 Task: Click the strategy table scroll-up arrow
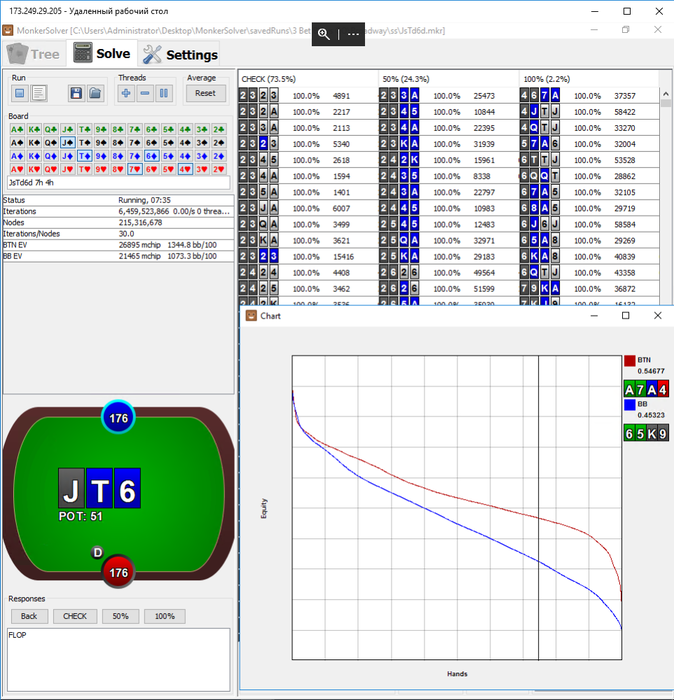(666, 94)
